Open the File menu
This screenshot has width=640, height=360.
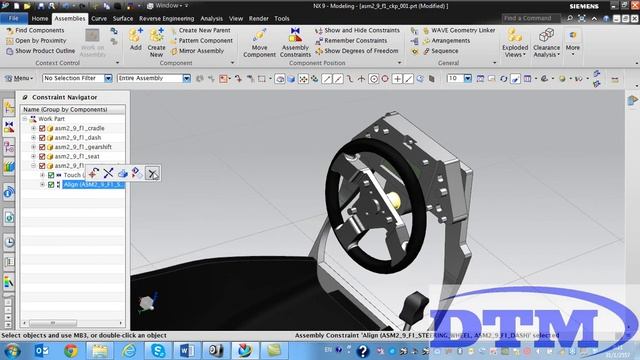click(x=13, y=18)
